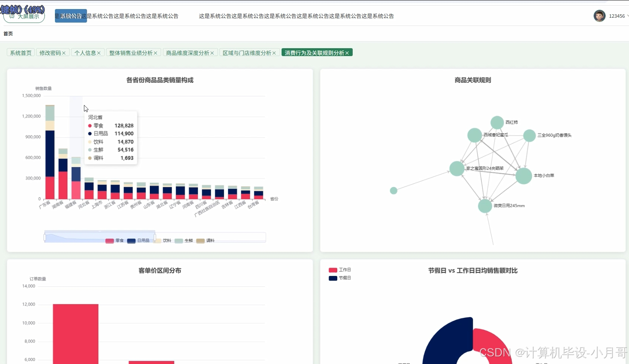Click the 节假日 vs 工作日日均销售额对比 title

point(473,271)
